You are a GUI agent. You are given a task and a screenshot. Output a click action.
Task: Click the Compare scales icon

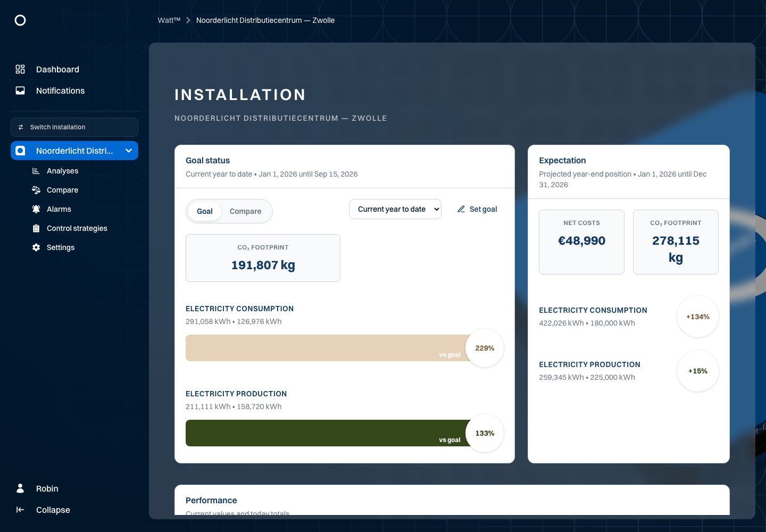click(x=36, y=190)
